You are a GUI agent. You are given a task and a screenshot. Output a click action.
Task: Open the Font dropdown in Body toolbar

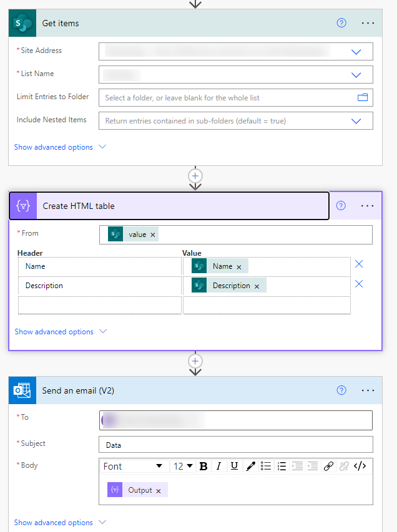(x=133, y=466)
